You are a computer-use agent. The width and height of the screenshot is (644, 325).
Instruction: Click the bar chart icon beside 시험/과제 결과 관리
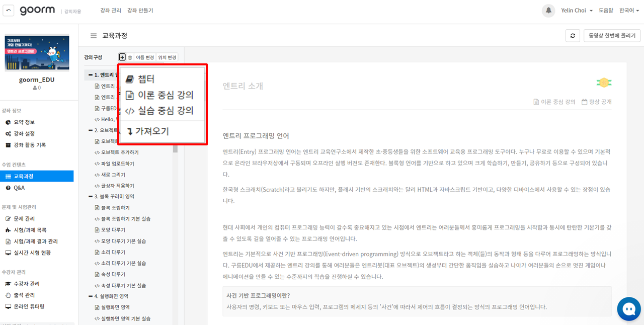click(x=8, y=241)
